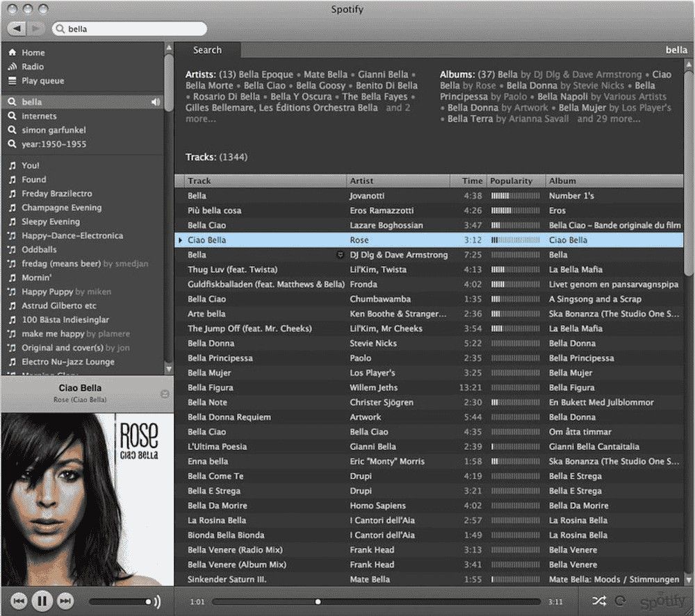Skip to the next track
This screenshot has width=695, height=616.
click(x=65, y=601)
